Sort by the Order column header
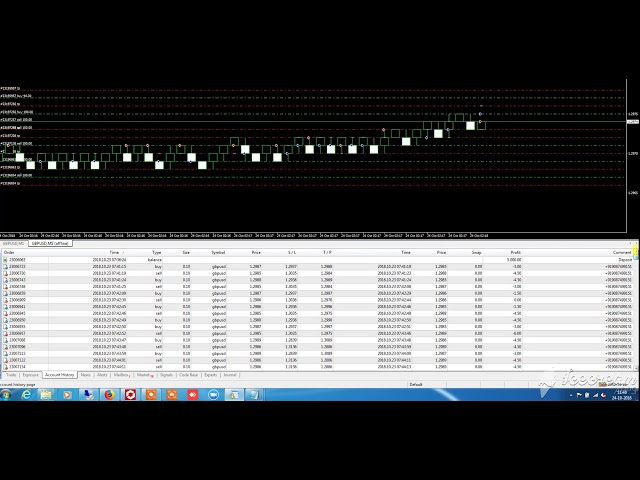 (x=10, y=252)
